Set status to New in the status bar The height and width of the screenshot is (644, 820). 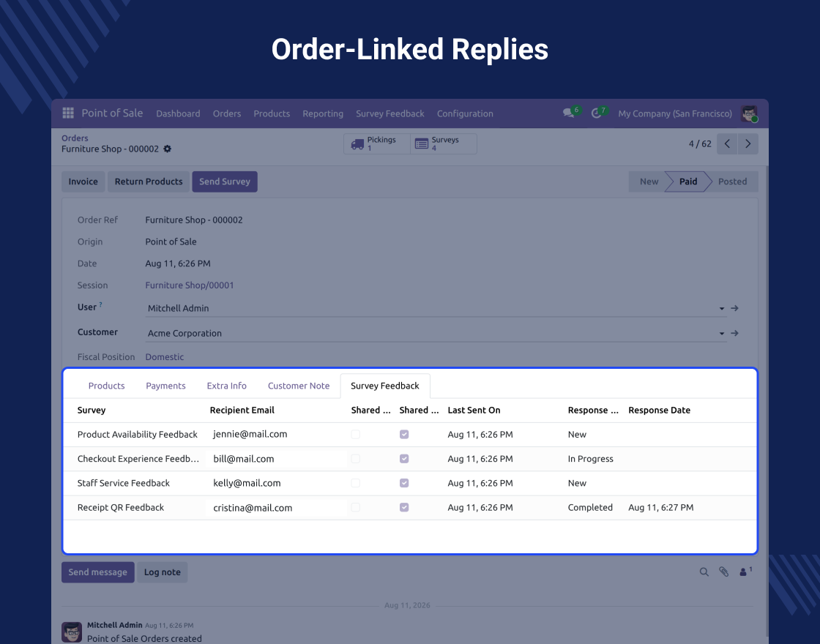coord(649,181)
